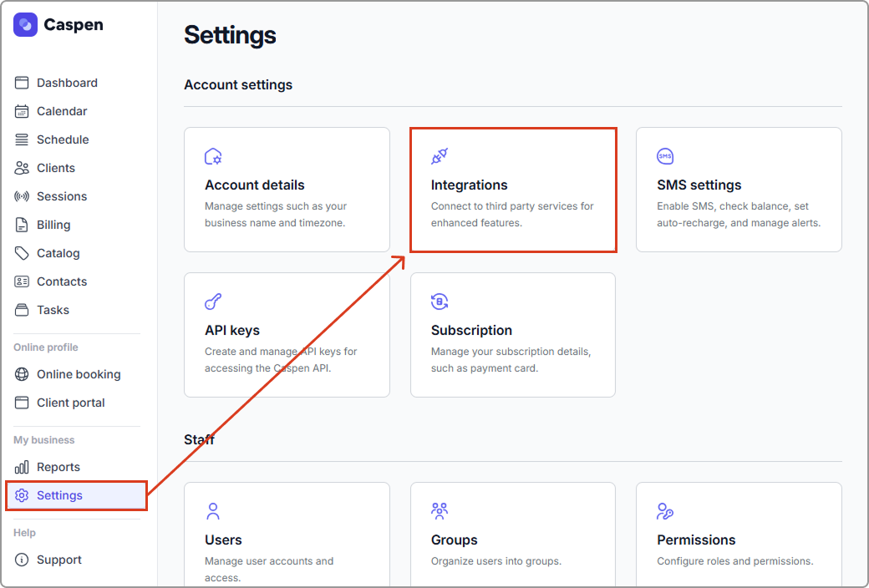
Task: Click the Subscription refresh icon
Action: (x=440, y=302)
